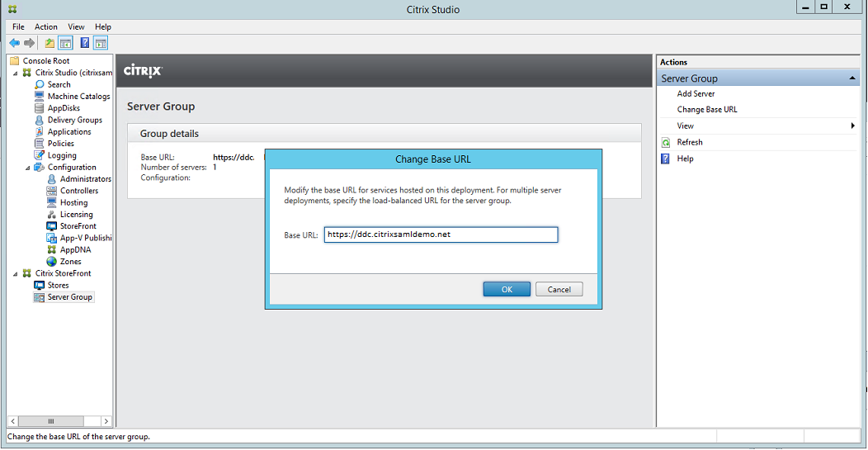This screenshot has width=868, height=450.
Task: Select the Logging icon
Action: point(40,155)
